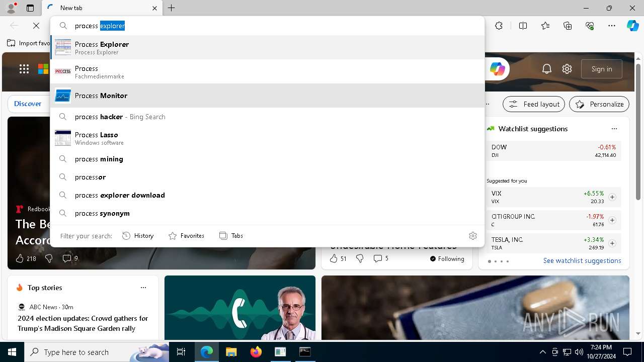The height and width of the screenshot is (362, 644).
Task: Open the phone doctor story thumbnail
Action: click(240, 308)
